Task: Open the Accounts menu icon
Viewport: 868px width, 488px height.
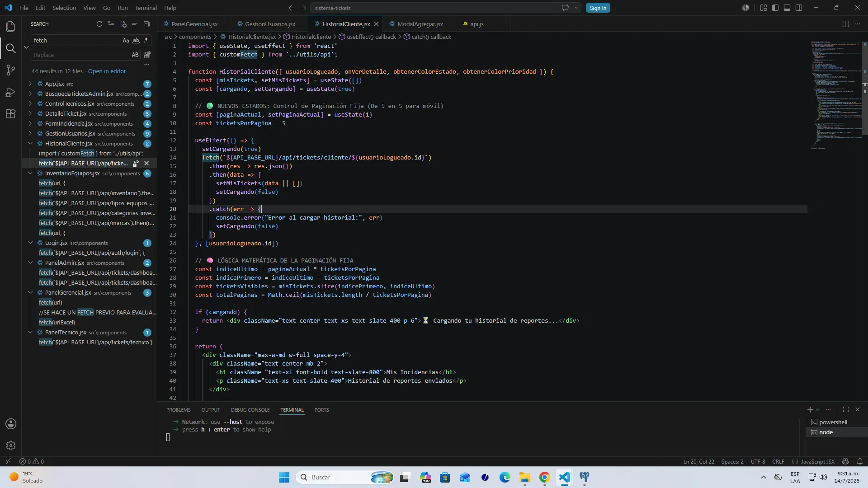Action: coord(11,424)
